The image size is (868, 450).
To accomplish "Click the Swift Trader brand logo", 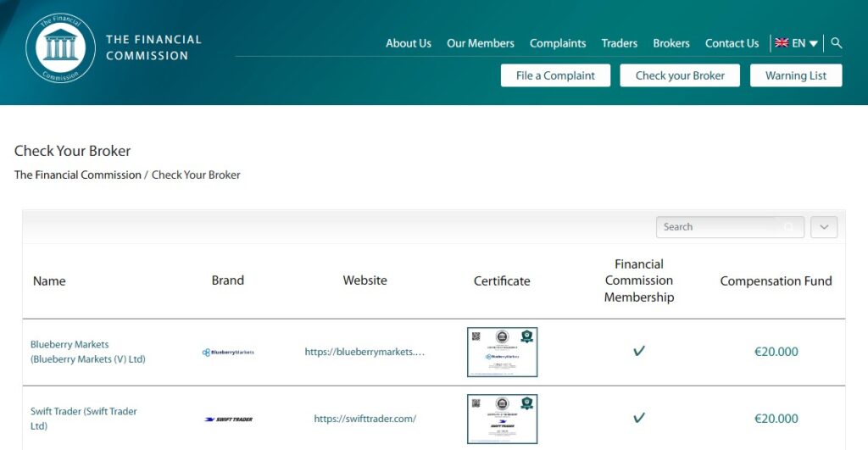I will pos(228,419).
